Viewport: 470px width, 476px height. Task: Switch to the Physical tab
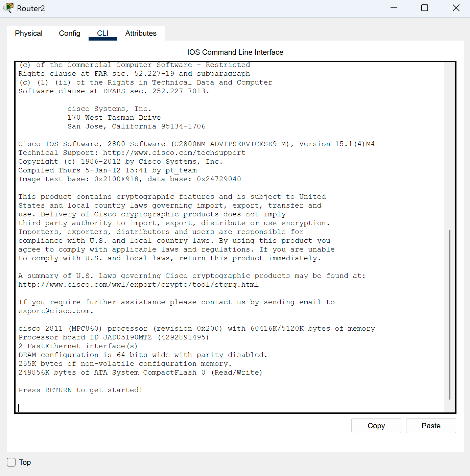(x=29, y=33)
